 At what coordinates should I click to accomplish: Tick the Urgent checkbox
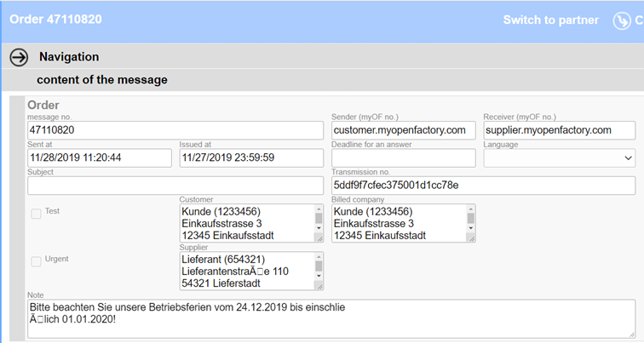coord(36,261)
